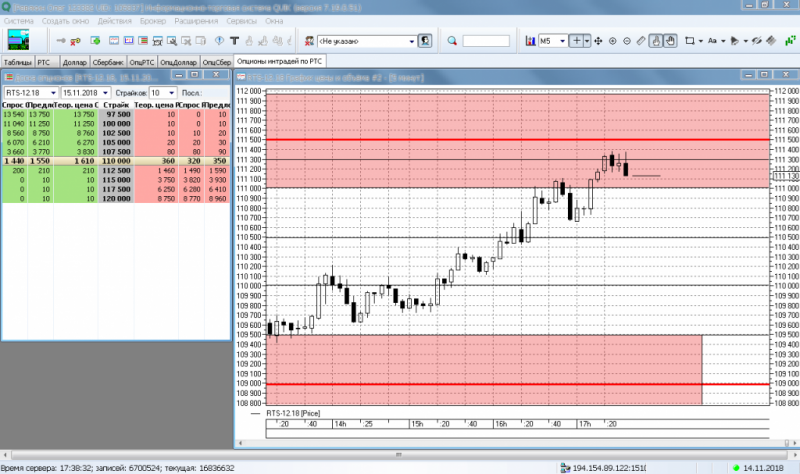
Task: Click the crossed-out eye hide objects icon
Action: point(757,41)
